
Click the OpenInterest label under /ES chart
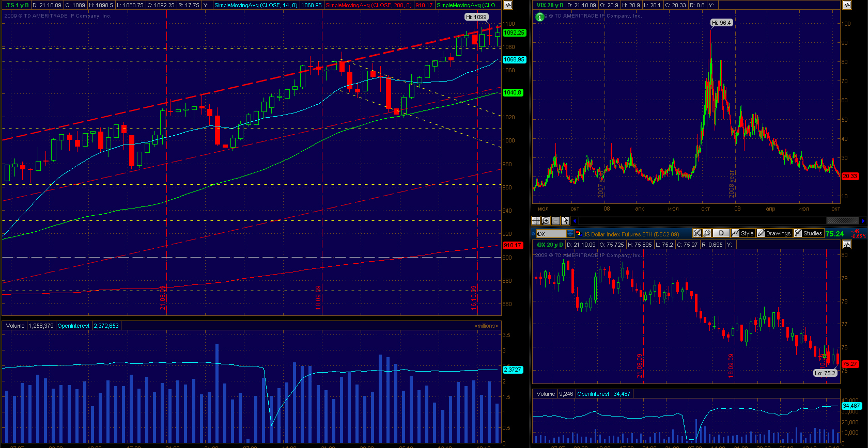point(74,326)
